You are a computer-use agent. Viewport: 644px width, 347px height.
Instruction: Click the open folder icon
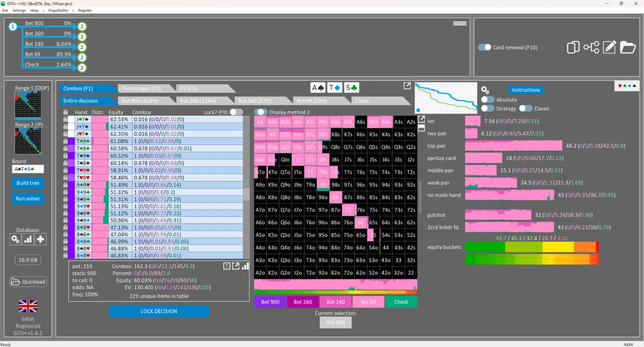click(628, 47)
